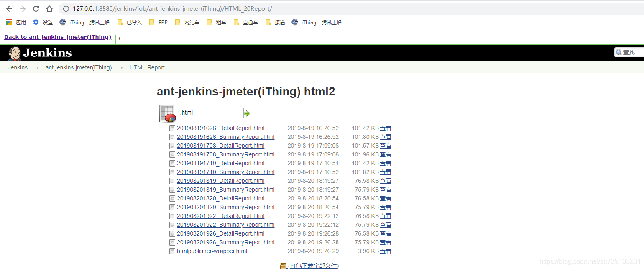Image resolution: width=644 pixels, height=269 pixels.
Task: Go to Jenkins breadcrumb item
Action: coord(18,67)
